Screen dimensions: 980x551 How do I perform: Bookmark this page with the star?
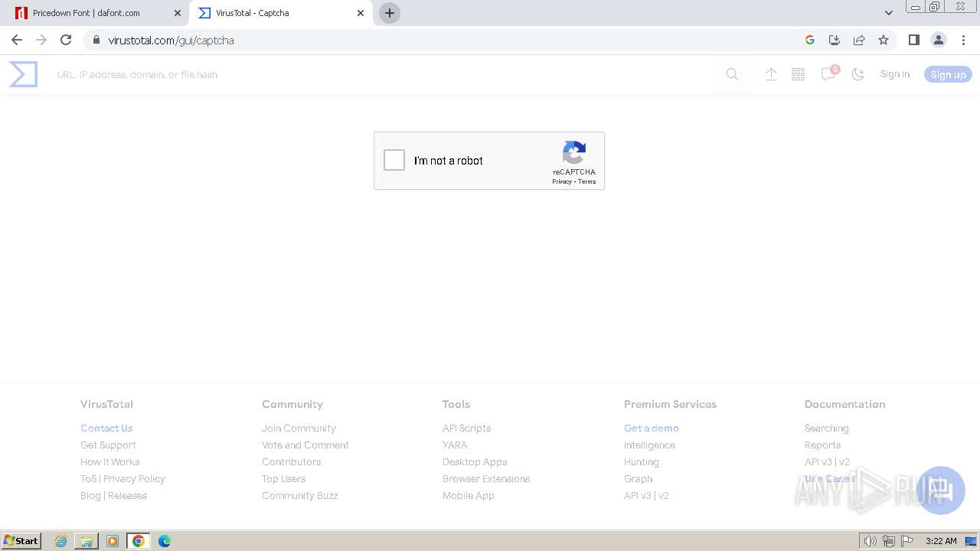[x=884, y=40]
